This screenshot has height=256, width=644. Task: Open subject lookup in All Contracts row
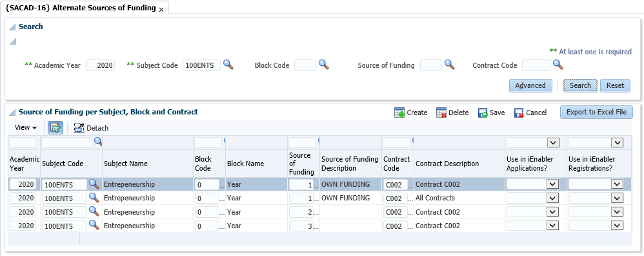[x=94, y=198]
